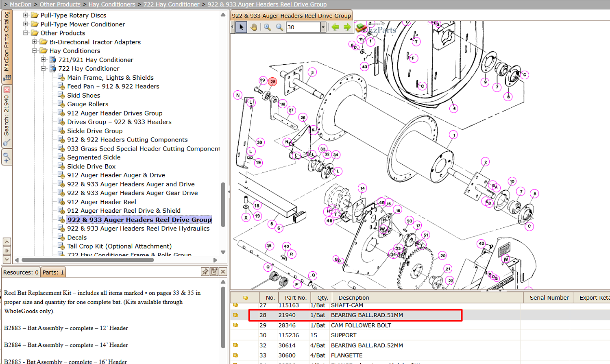Viewport: 610px width, 364px height.
Task: Click 722 Hay Conditioner breadcrumb link
Action: point(171,4)
